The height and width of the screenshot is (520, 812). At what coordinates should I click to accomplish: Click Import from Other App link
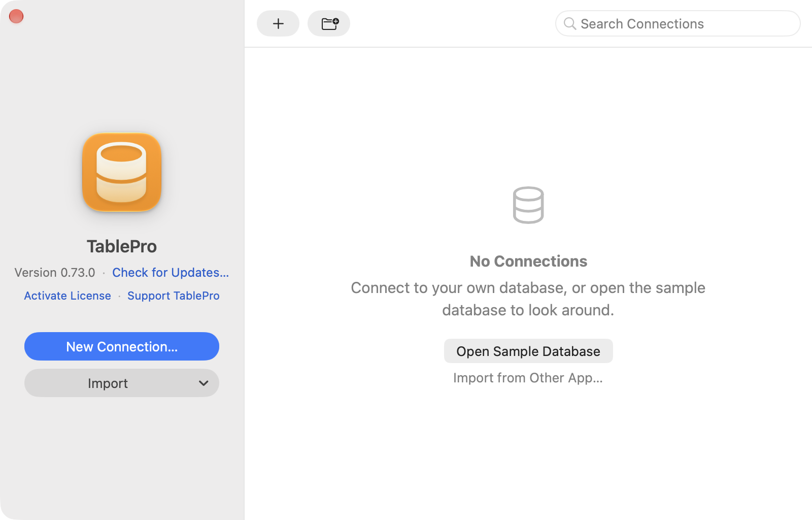point(528,378)
